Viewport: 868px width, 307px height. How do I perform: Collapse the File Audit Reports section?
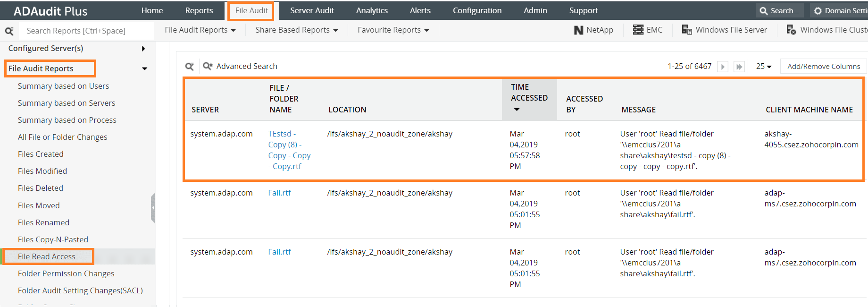144,68
